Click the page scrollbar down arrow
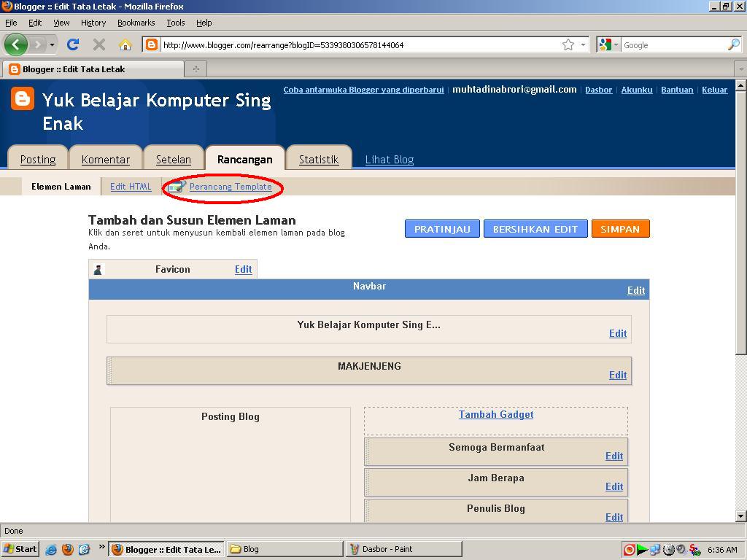Screen dimensions: 747x560 pyautogui.click(x=740, y=516)
